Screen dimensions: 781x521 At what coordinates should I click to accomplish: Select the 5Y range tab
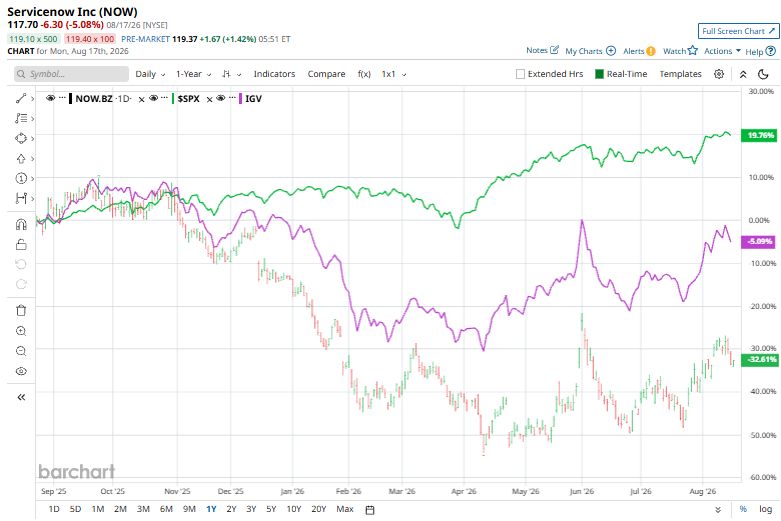coord(271,509)
